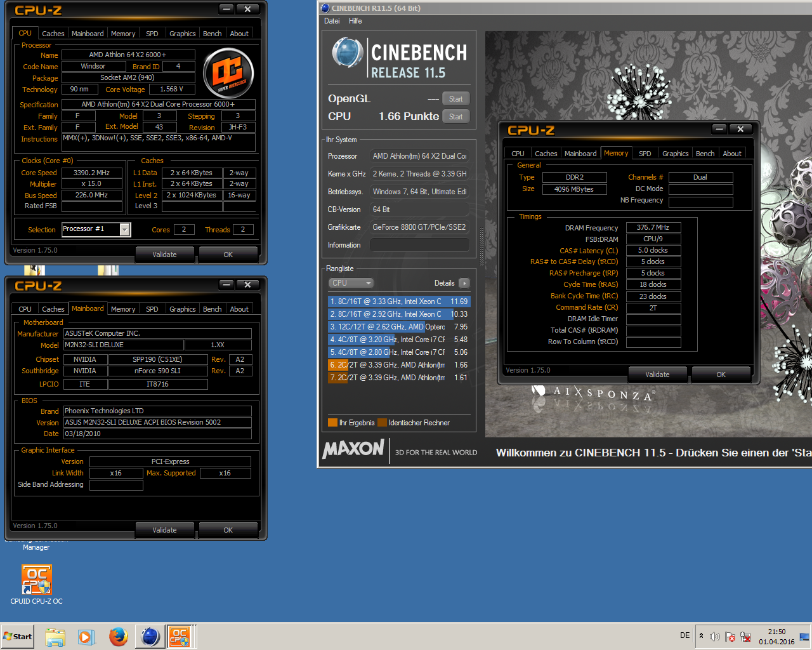
Task: Select ranking row 3 AMD Opteron 7.95
Action: tap(399, 327)
